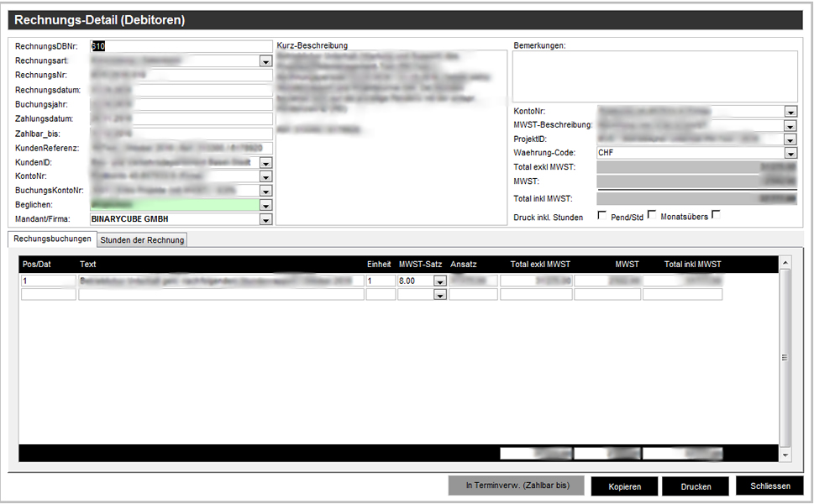Screen dimensions: 814x504
Task: Click the Drucken button
Action: pyautogui.click(x=696, y=486)
